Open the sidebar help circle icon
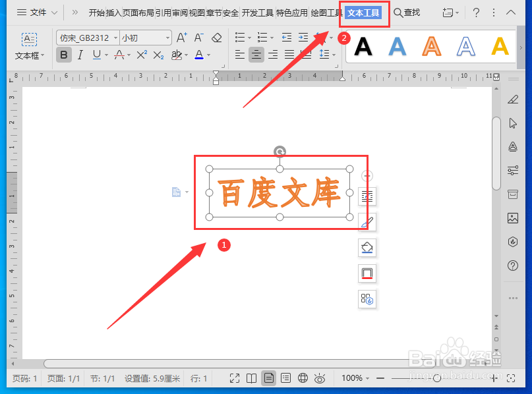 click(x=513, y=266)
